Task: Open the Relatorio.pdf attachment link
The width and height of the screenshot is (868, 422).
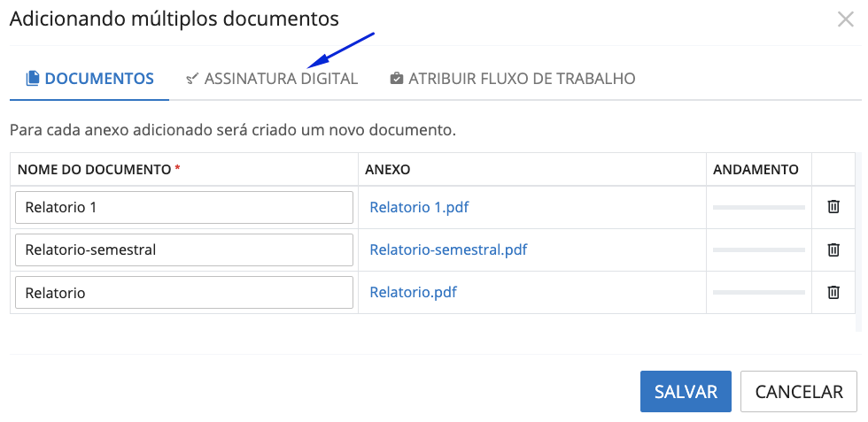Action: click(x=413, y=292)
